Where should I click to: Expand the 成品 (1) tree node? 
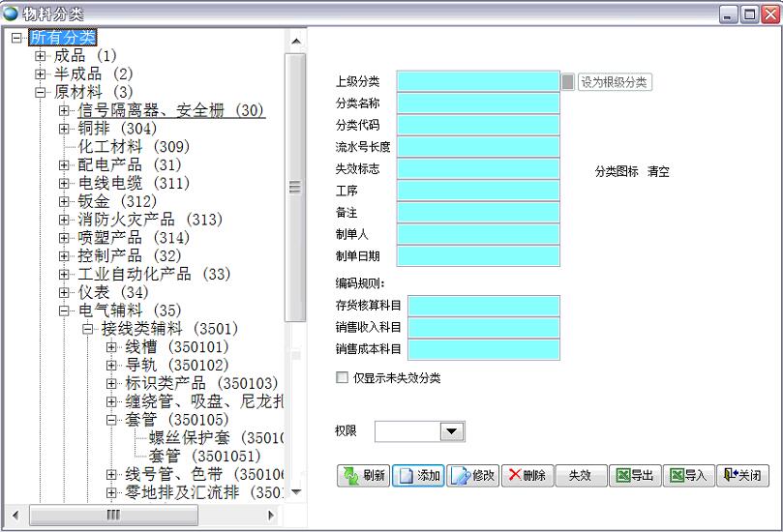coord(41,56)
